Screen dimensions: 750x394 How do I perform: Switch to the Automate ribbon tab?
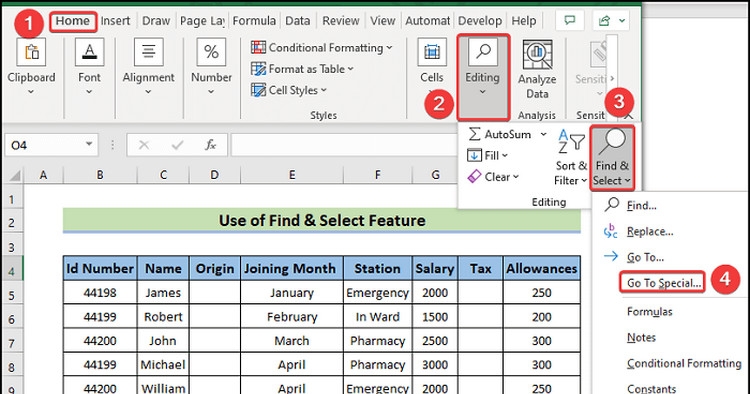[428, 21]
